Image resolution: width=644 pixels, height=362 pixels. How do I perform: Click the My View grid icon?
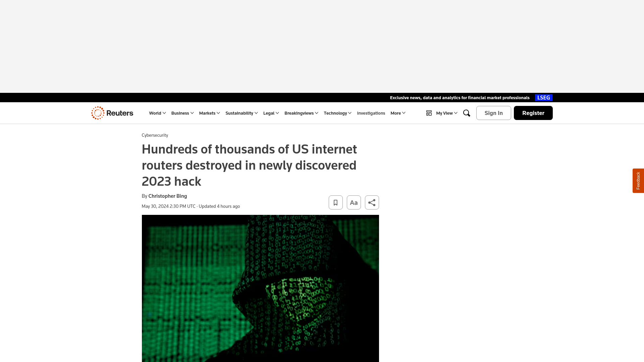tap(429, 113)
